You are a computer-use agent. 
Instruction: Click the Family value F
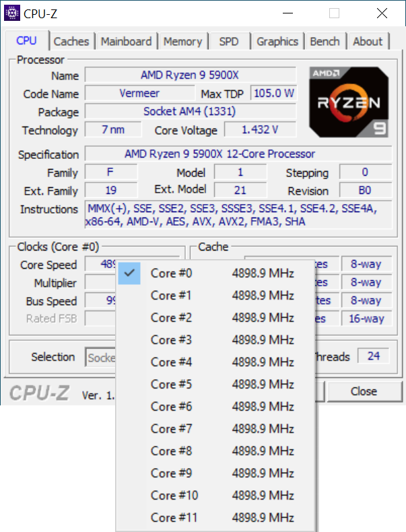tap(110, 172)
